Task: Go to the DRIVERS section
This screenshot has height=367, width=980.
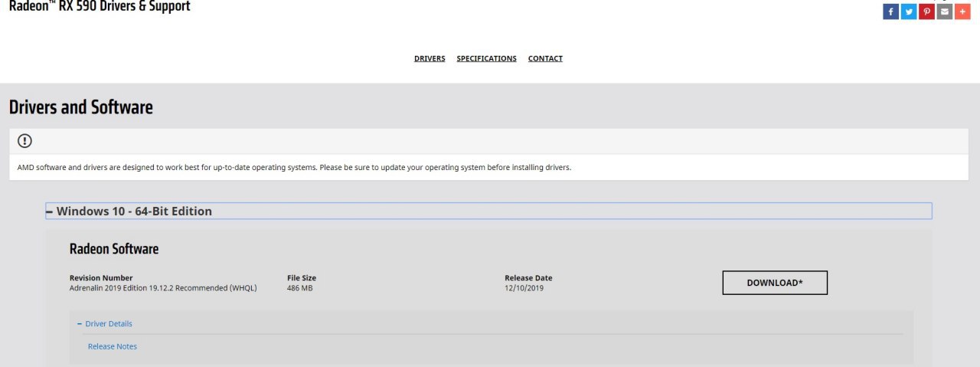Action: [430, 58]
